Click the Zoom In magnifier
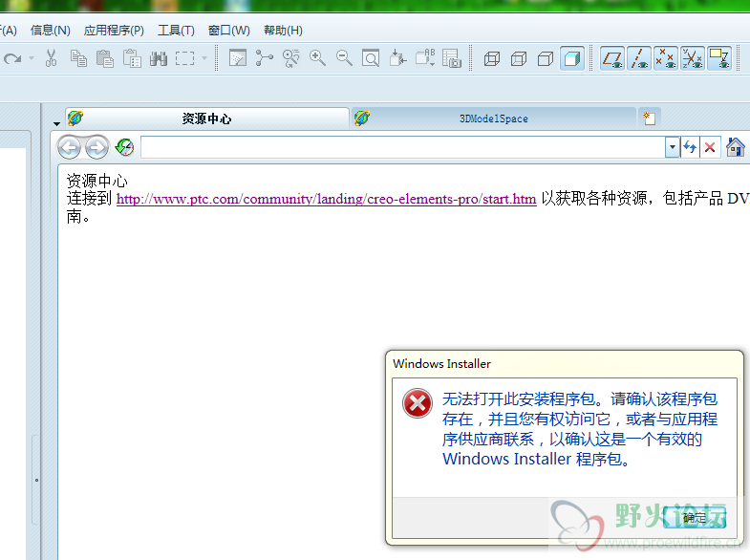The width and height of the screenshot is (750, 560). click(x=317, y=58)
